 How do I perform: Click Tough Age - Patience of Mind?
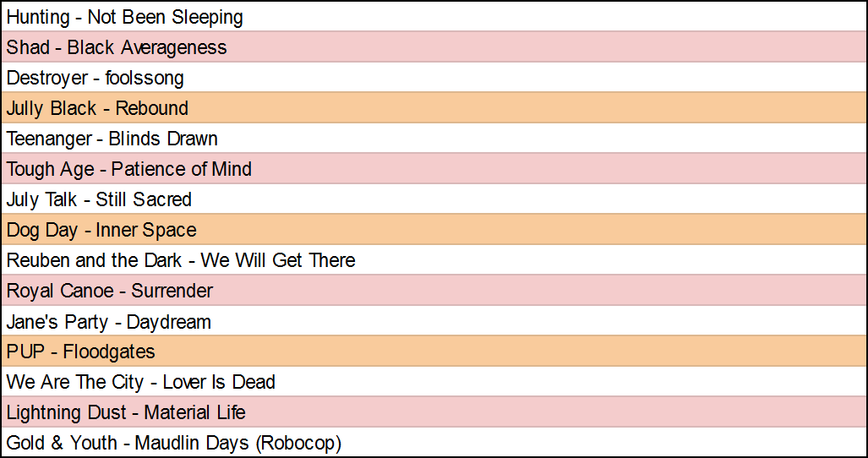(129, 169)
